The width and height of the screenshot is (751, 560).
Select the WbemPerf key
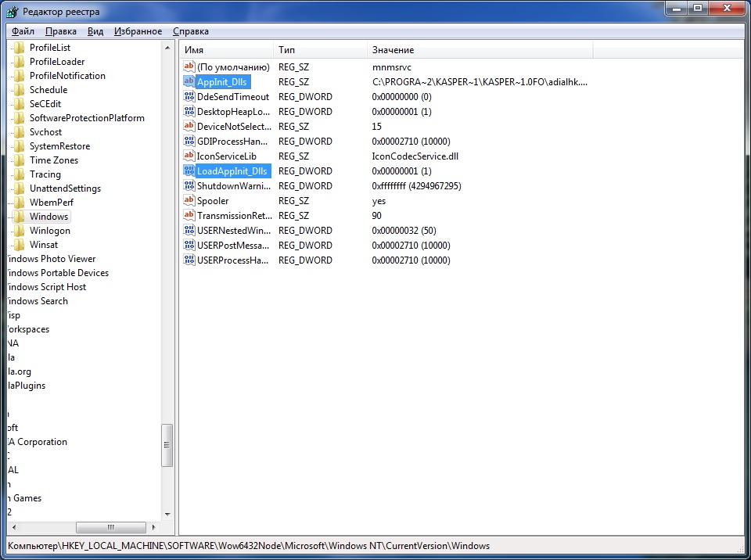[52, 202]
